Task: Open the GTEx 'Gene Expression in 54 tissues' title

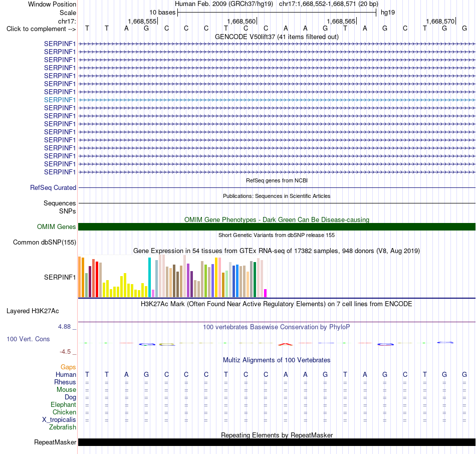Action: [x=277, y=251]
